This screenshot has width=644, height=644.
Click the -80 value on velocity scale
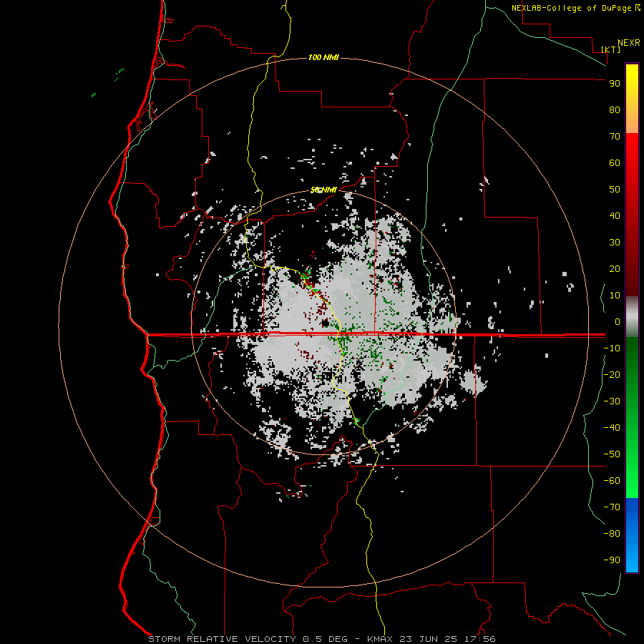pyautogui.click(x=612, y=534)
